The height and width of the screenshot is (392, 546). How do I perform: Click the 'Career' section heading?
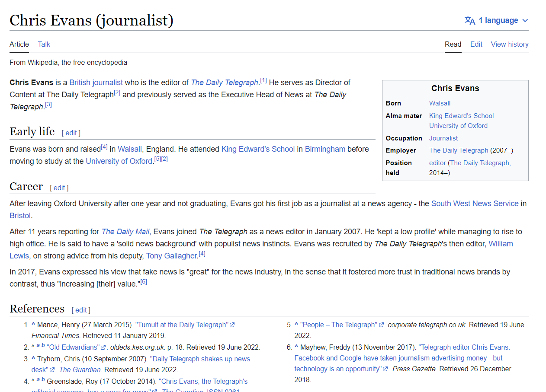(x=26, y=187)
